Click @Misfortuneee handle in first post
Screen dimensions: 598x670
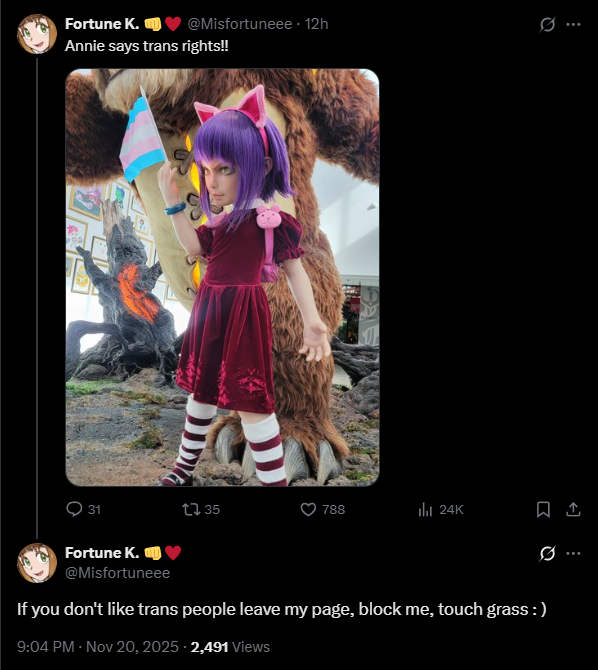coord(240,24)
